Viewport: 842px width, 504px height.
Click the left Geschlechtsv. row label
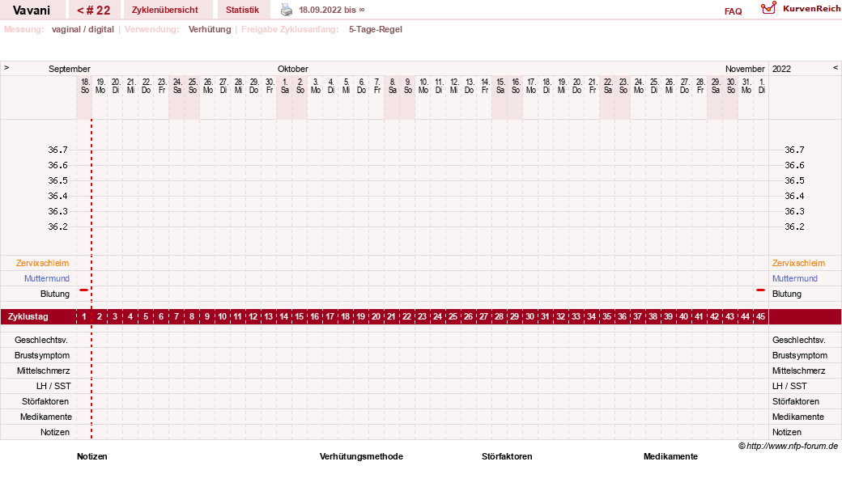click(x=40, y=340)
